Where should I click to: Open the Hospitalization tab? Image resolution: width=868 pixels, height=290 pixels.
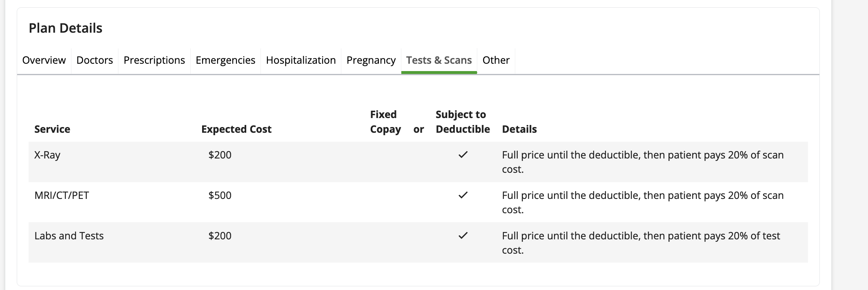(x=300, y=60)
